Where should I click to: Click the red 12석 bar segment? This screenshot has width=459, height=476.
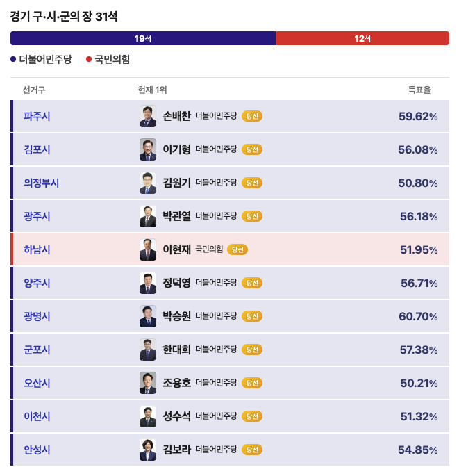(362, 38)
